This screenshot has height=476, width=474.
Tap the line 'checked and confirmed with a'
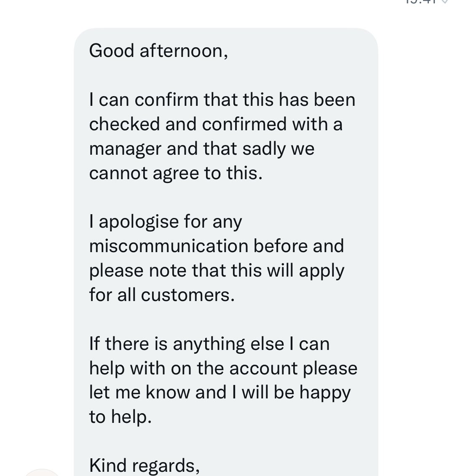tap(215, 124)
